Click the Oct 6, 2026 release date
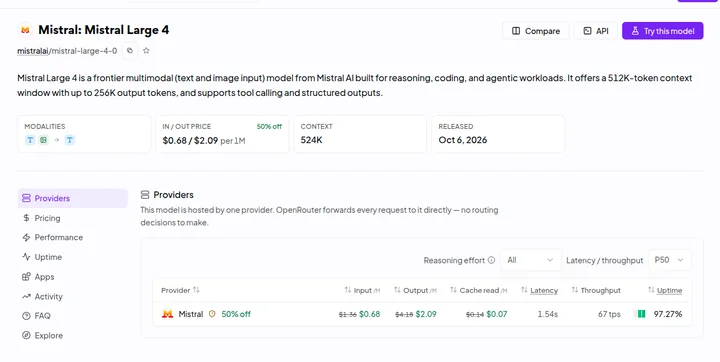 [x=463, y=140]
